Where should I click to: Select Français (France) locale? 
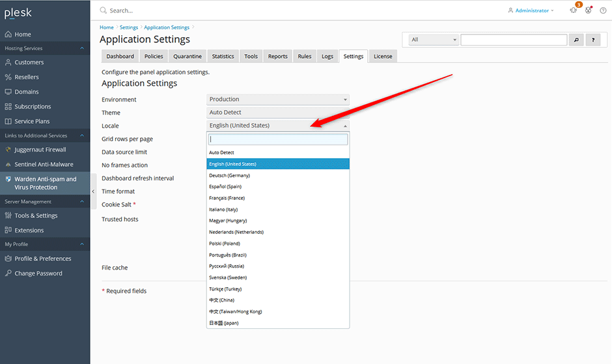coord(278,198)
